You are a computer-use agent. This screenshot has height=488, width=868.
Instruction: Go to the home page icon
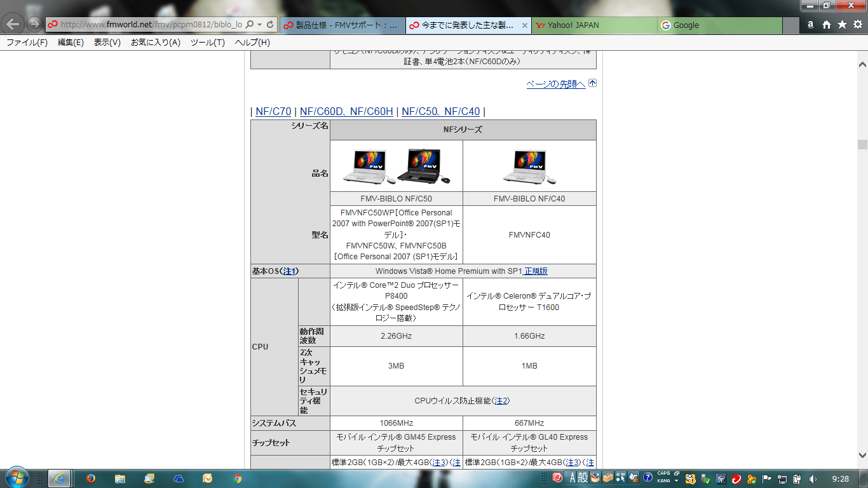(x=827, y=25)
